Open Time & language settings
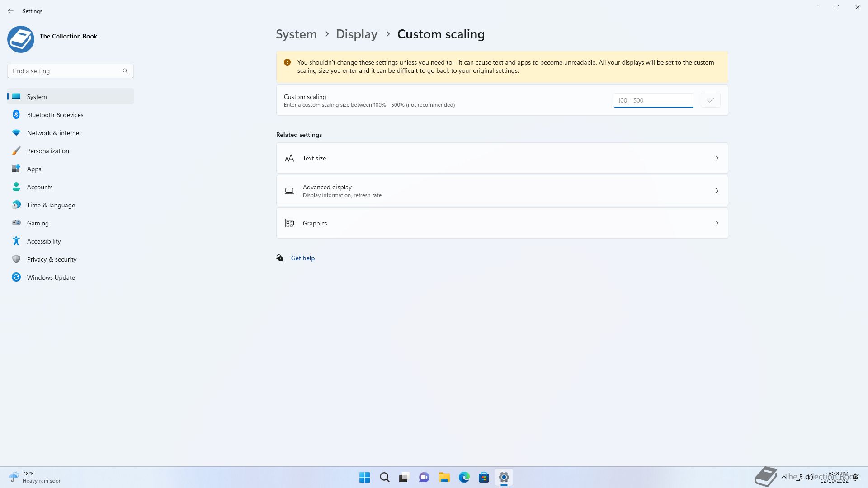This screenshot has width=868, height=488. click(51, 205)
